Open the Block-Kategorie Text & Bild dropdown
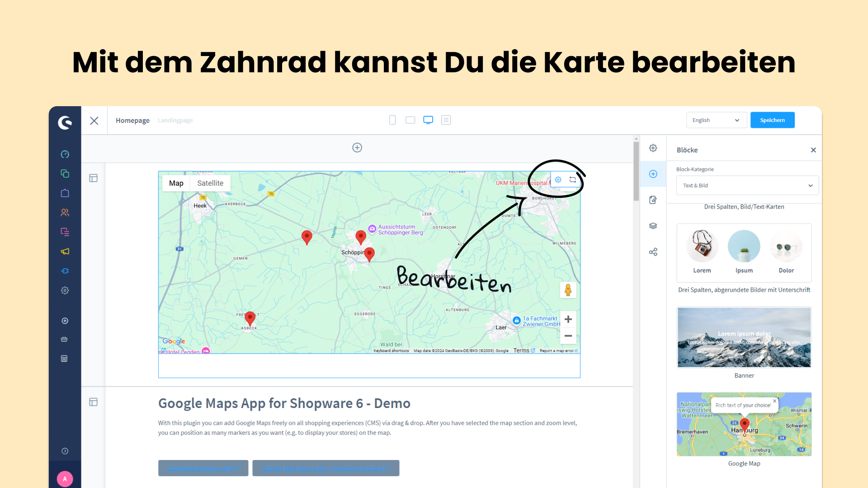The height and width of the screenshot is (488, 868). 747,186
